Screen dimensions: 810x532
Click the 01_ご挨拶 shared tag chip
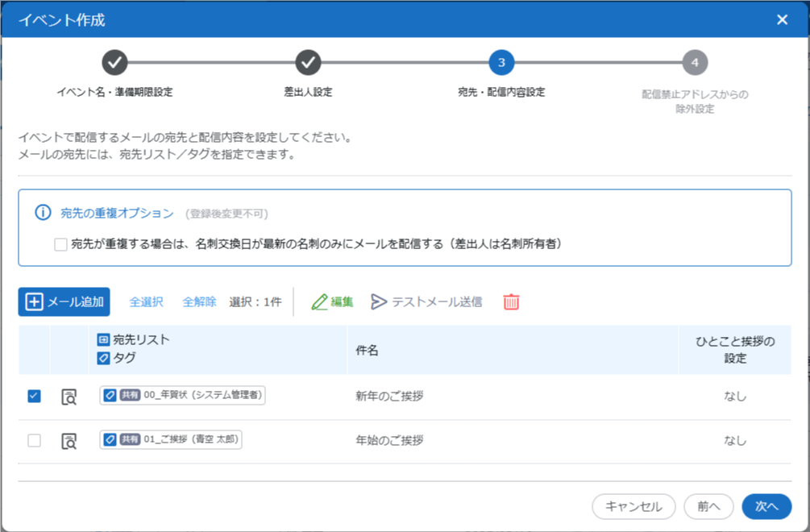point(172,440)
